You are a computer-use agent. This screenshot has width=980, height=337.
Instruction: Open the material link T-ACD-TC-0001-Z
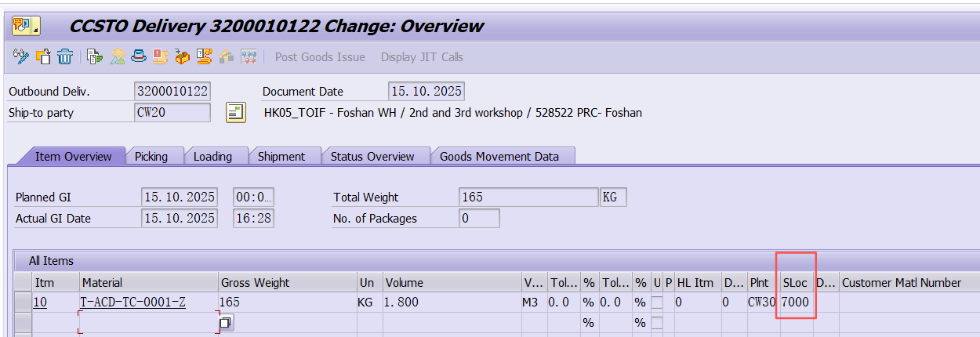[133, 302]
